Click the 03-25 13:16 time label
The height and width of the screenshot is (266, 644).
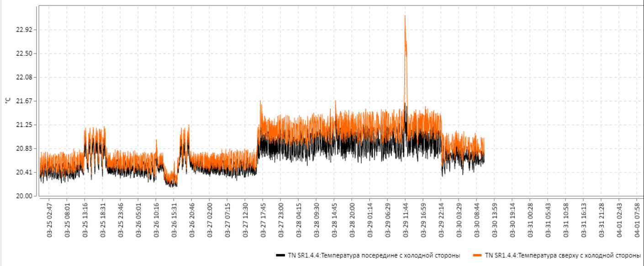[85, 219]
